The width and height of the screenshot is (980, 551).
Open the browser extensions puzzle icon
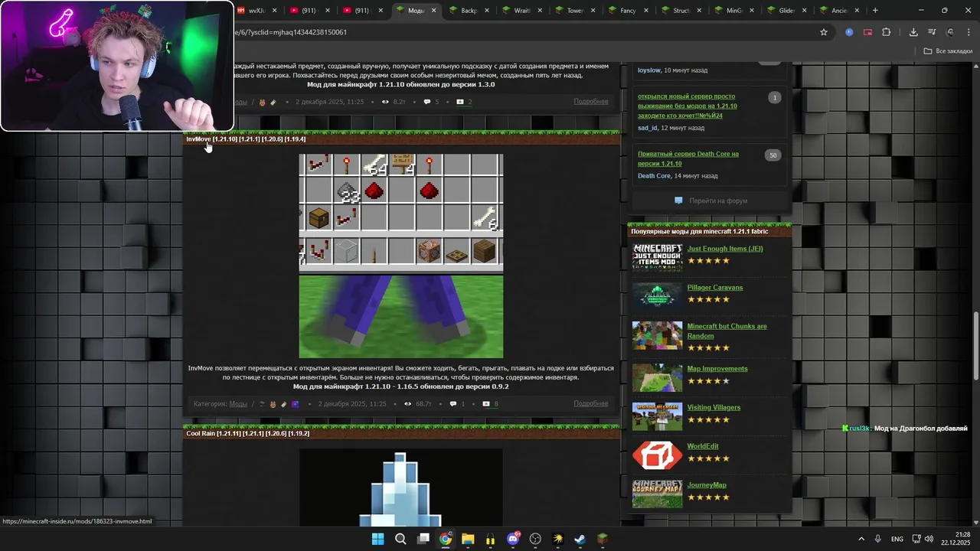(887, 32)
